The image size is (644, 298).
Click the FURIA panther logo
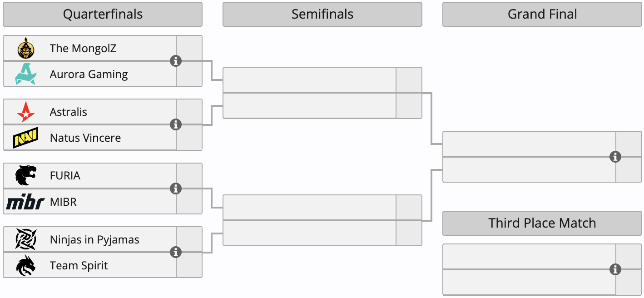coord(26,176)
